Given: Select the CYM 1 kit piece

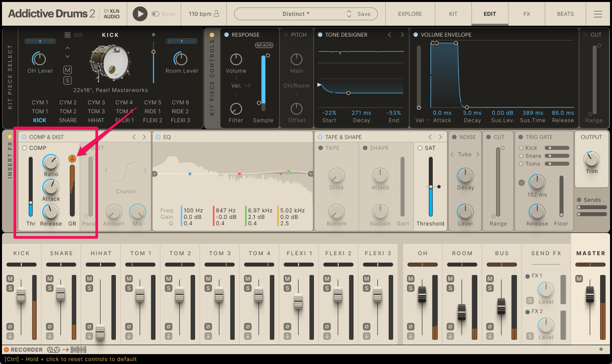Looking at the screenshot, I should [x=40, y=103].
